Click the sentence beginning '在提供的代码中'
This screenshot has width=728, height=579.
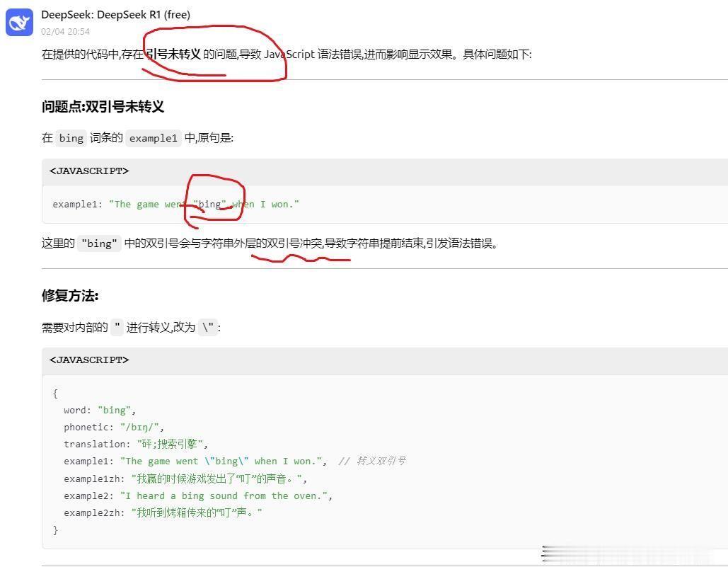(x=287, y=55)
